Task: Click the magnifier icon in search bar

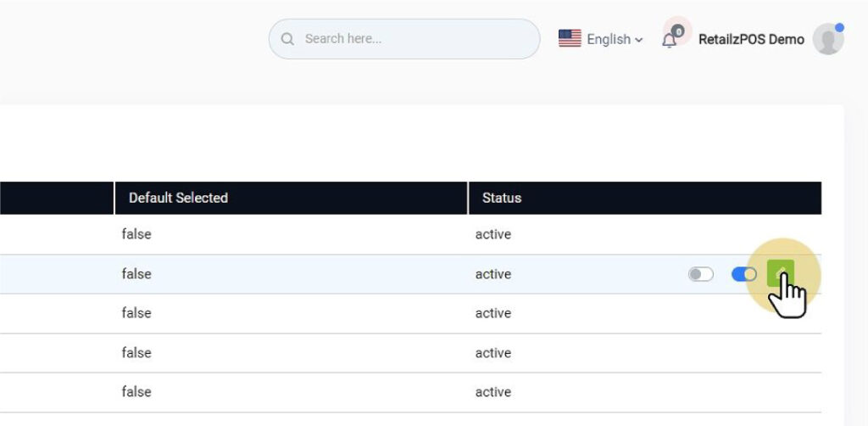Action: (x=287, y=39)
